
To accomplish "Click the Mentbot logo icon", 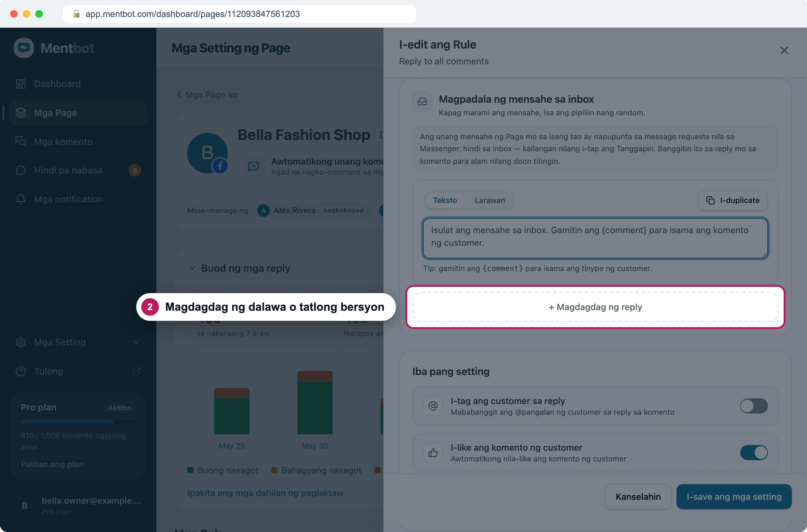I will pos(24,48).
